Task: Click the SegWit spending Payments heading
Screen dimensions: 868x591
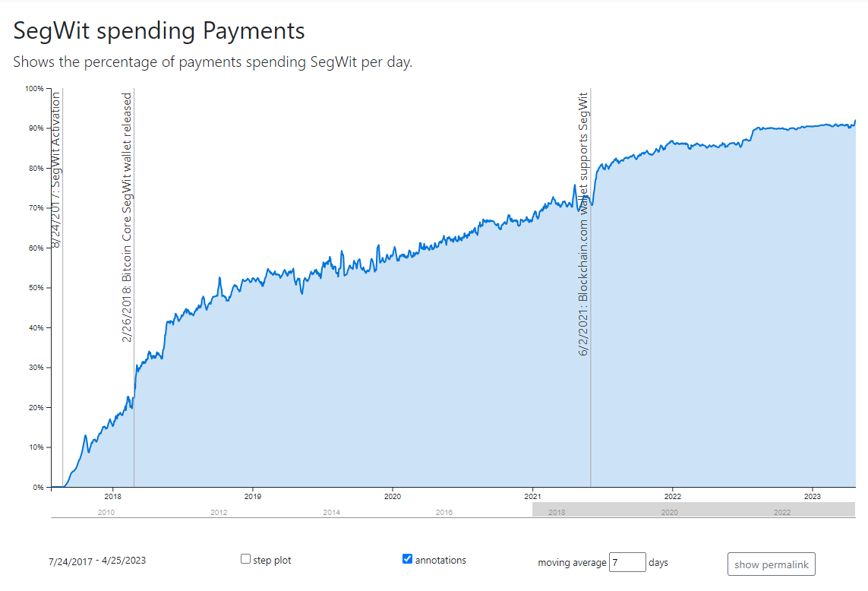Action: point(159,30)
